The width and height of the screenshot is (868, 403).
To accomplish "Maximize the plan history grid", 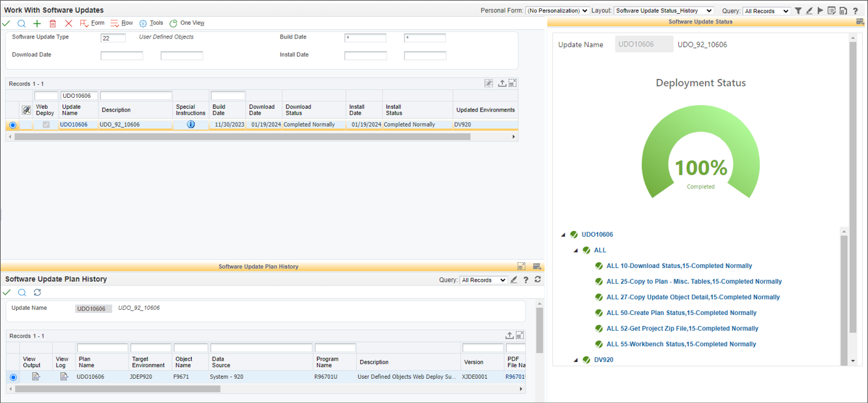I will (520, 335).
